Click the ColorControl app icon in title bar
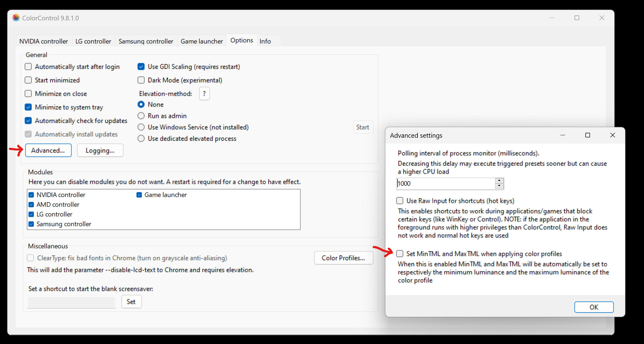Image resolution: width=644 pixels, height=344 pixels. pyautogui.click(x=16, y=18)
